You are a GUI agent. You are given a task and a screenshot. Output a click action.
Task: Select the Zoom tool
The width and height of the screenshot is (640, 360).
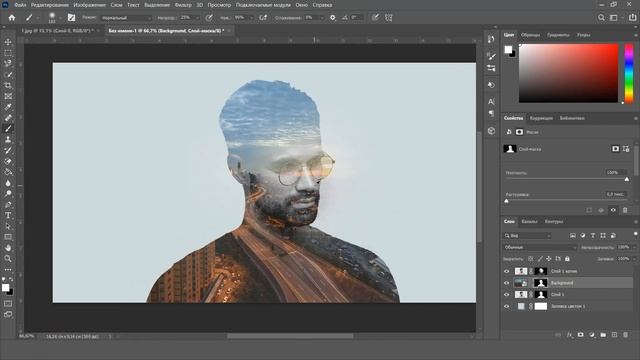(8, 259)
